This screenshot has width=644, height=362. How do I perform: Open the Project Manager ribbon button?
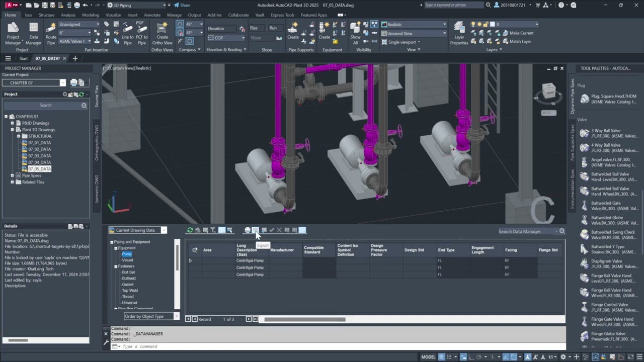point(13,33)
